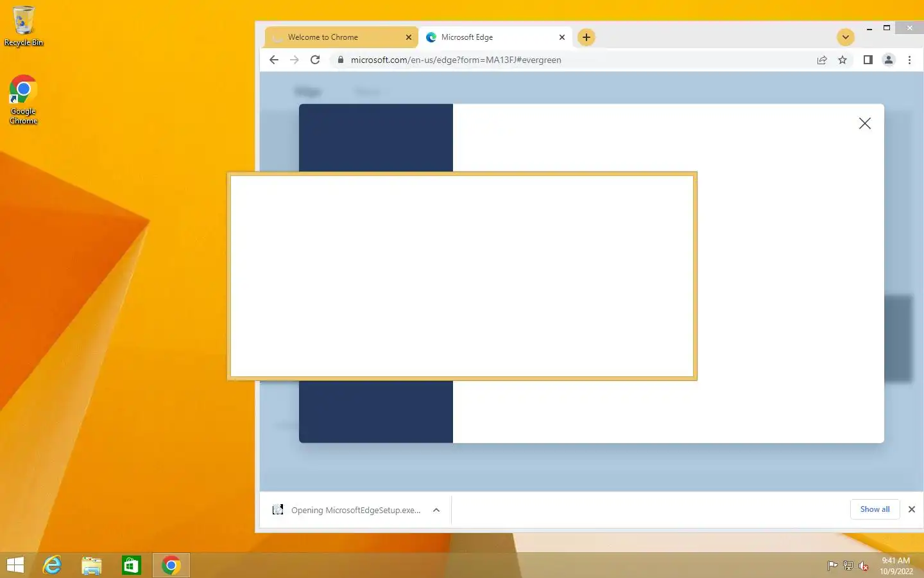Share this page using the share icon

pos(822,60)
